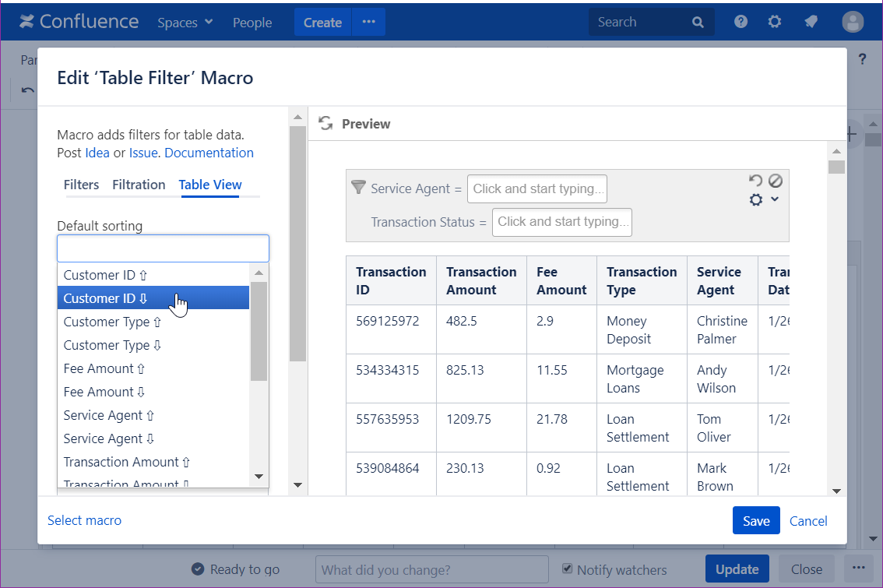Choose Fee Amount descending sort option

click(104, 392)
